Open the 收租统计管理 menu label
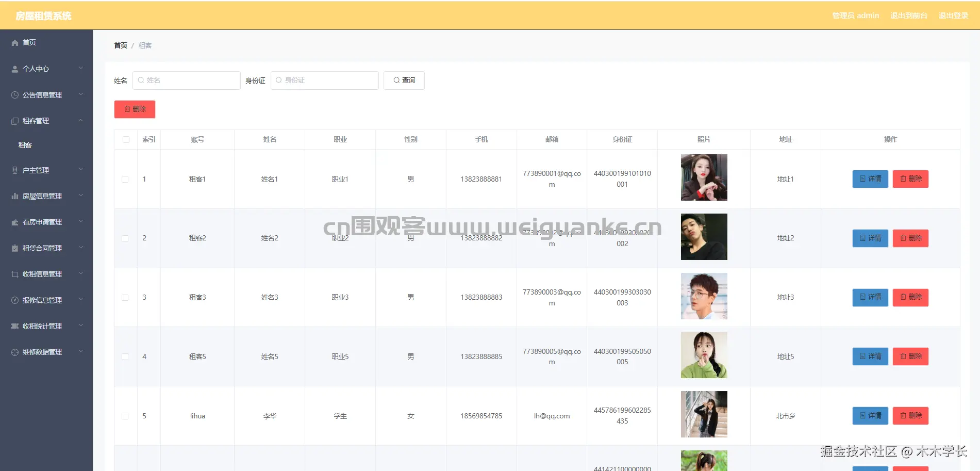This screenshot has width=980, height=471. 42,326
